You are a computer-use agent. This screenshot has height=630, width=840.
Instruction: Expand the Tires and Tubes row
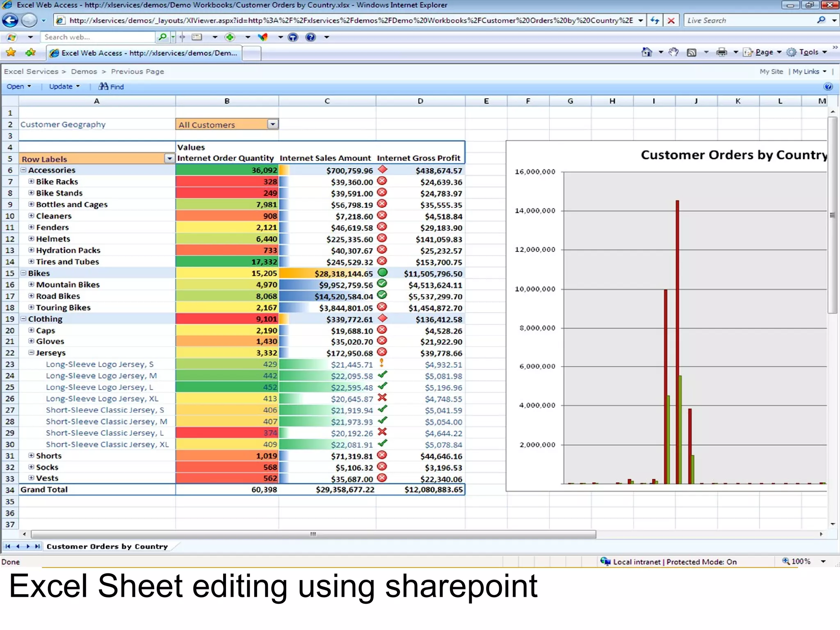[31, 261]
